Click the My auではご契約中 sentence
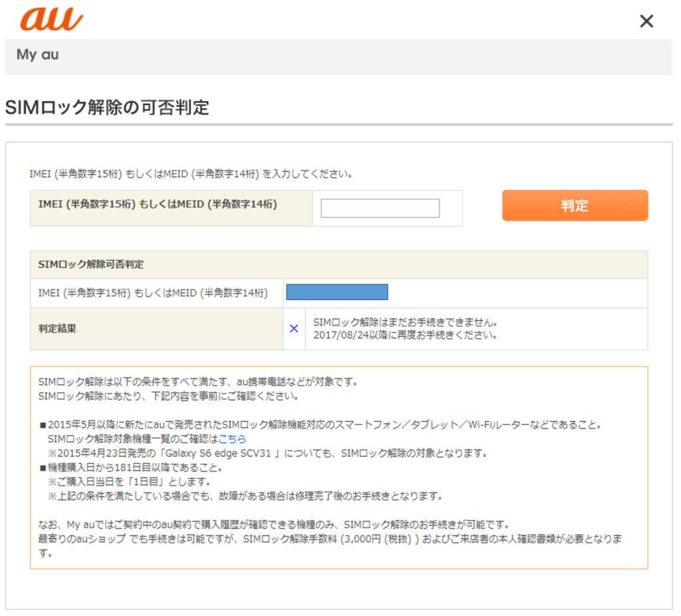 (274, 525)
